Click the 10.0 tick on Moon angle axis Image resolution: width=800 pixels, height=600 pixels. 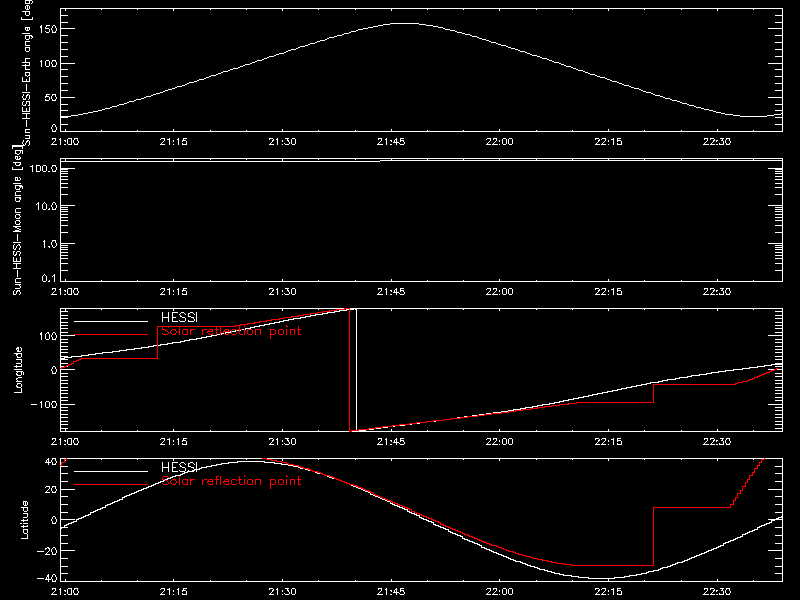click(46, 206)
